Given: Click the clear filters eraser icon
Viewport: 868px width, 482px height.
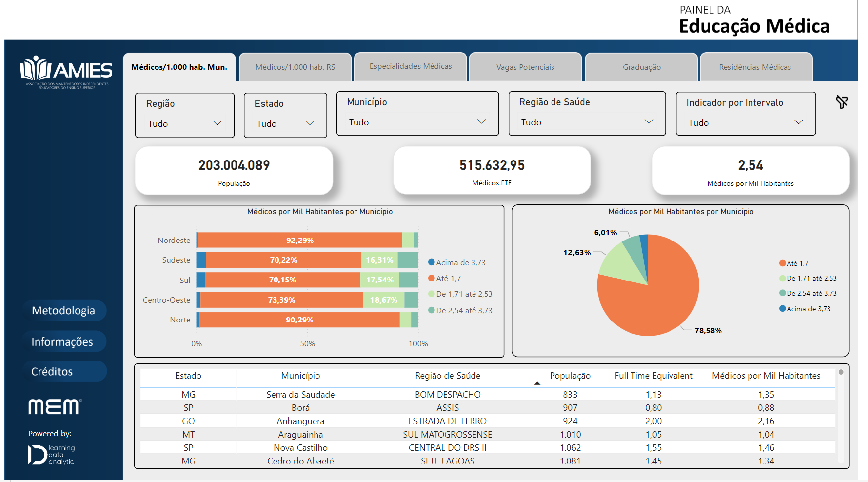Looking at the screenshot, I should (x=842, y=102).
